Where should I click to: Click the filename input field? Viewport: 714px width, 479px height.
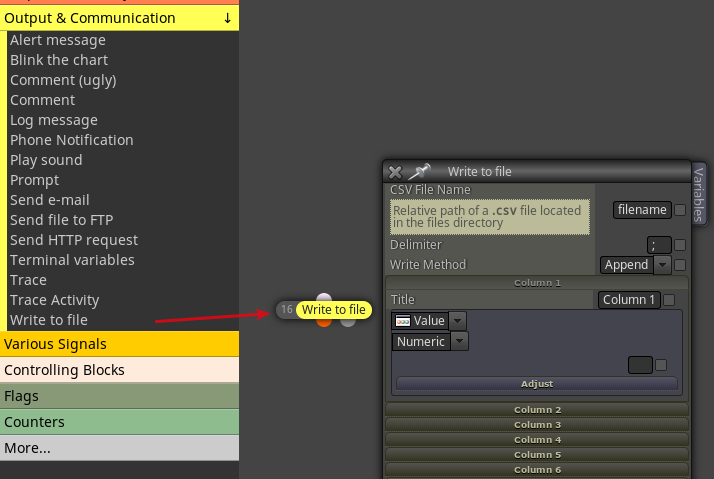tap(642, 210)
